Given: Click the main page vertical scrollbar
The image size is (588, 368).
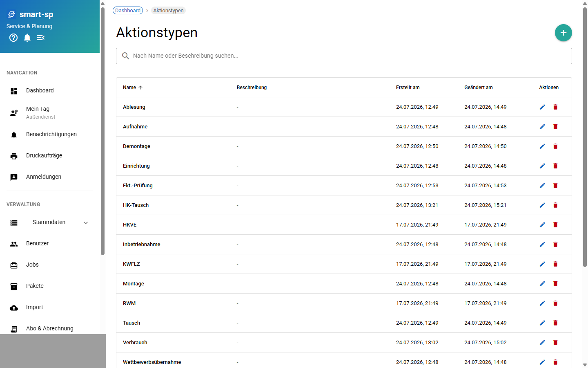Looking at the screenshot, I should coord(585,137).
